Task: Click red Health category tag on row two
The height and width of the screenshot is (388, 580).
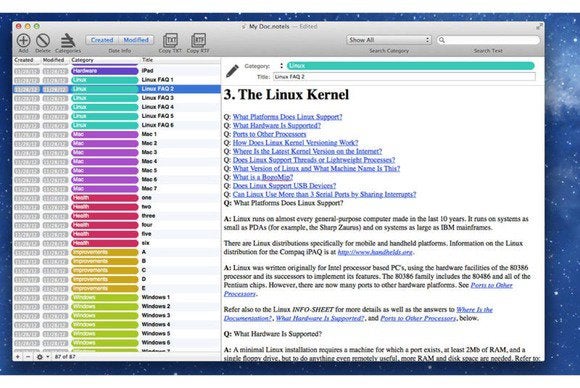Action: tap(105, 207)
